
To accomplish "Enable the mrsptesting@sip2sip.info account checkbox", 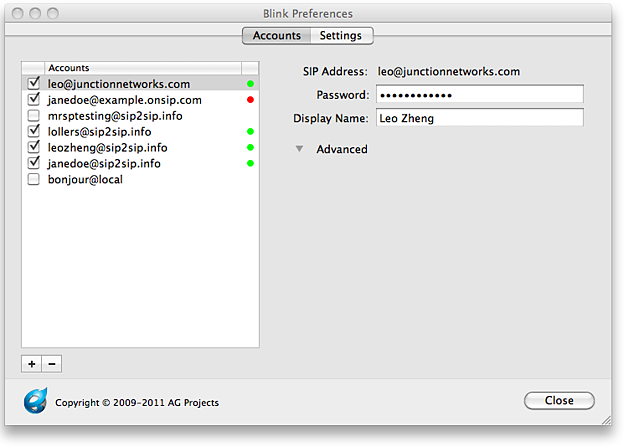I will click(x=34, y=116).
